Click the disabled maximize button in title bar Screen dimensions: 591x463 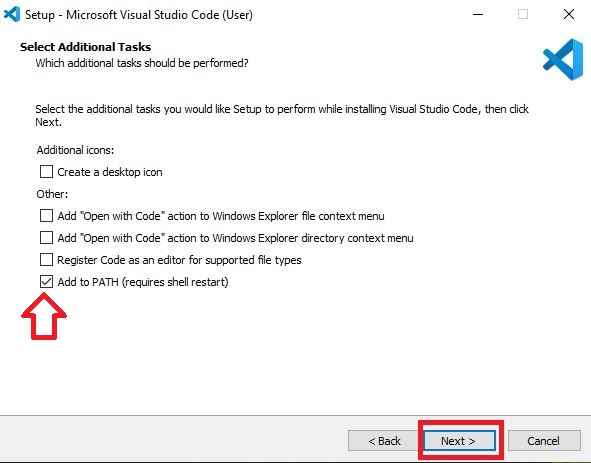pos(523,14)
